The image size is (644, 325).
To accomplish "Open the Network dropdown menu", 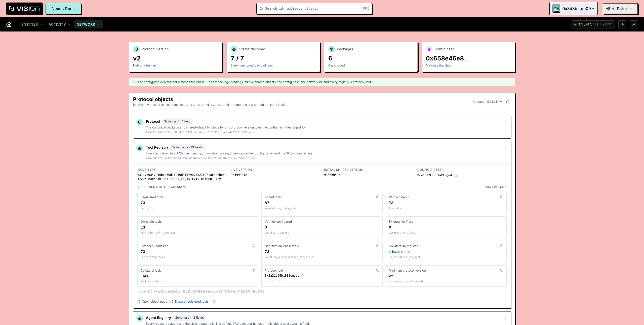I will pyautogui.click(x=88, y=24).
